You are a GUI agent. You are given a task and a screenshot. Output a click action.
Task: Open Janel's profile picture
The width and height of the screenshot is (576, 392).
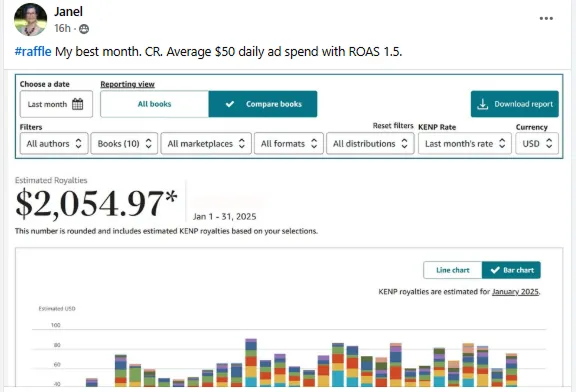point(30,19)
